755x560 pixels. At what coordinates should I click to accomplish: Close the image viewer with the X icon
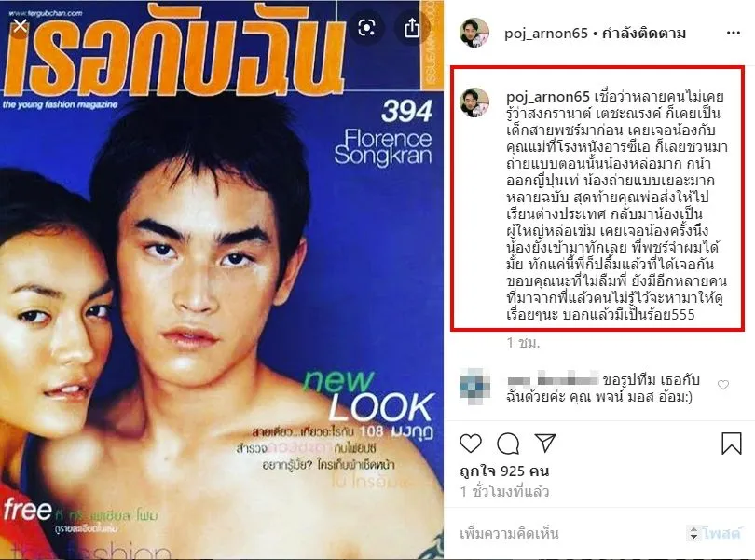[20, 26]
